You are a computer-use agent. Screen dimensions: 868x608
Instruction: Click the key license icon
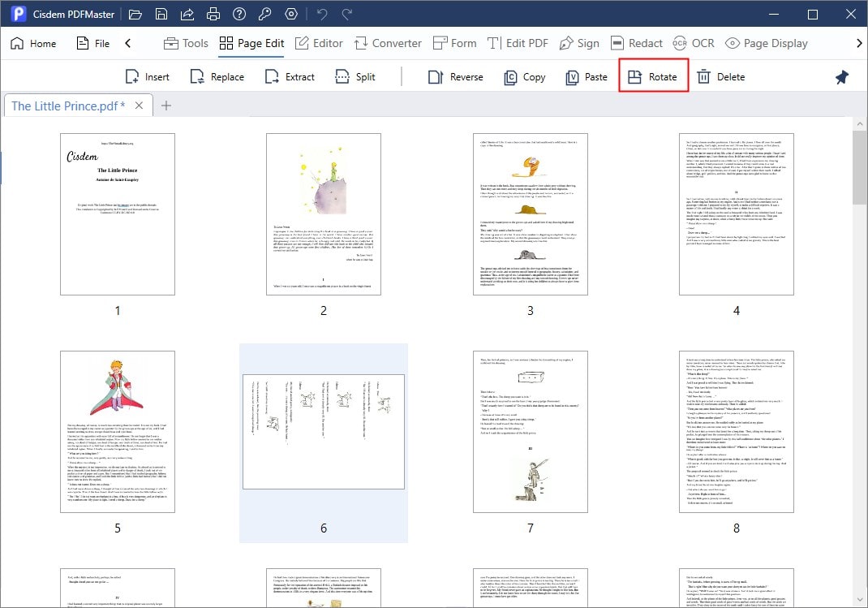tap(265, 15)
